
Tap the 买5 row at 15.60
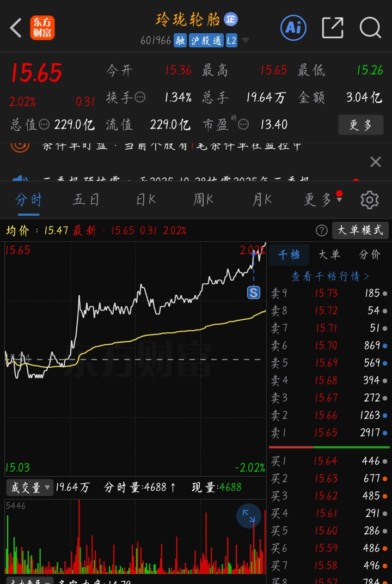[329, 531]
